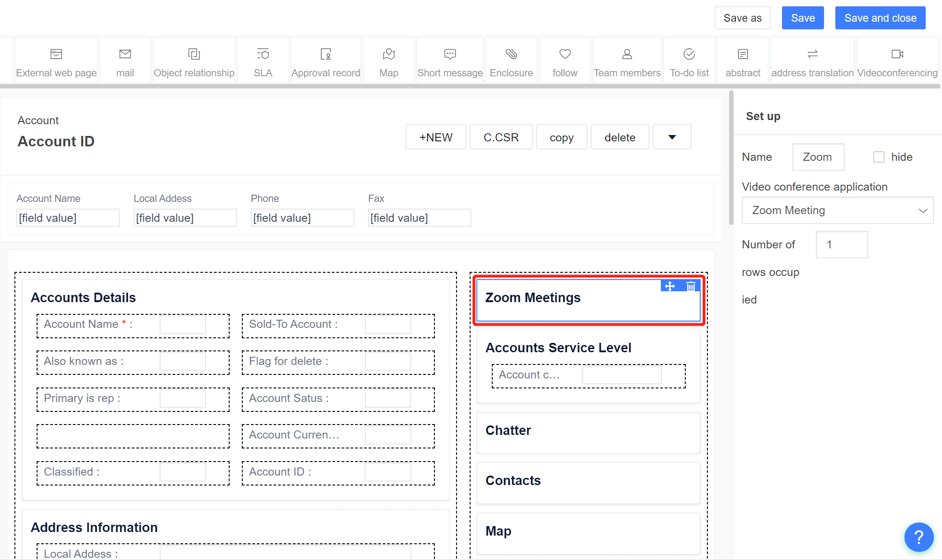Viewport: 942px width, 560px height.
Task: Select the Classified field row
Action: [x=133, y=473]
